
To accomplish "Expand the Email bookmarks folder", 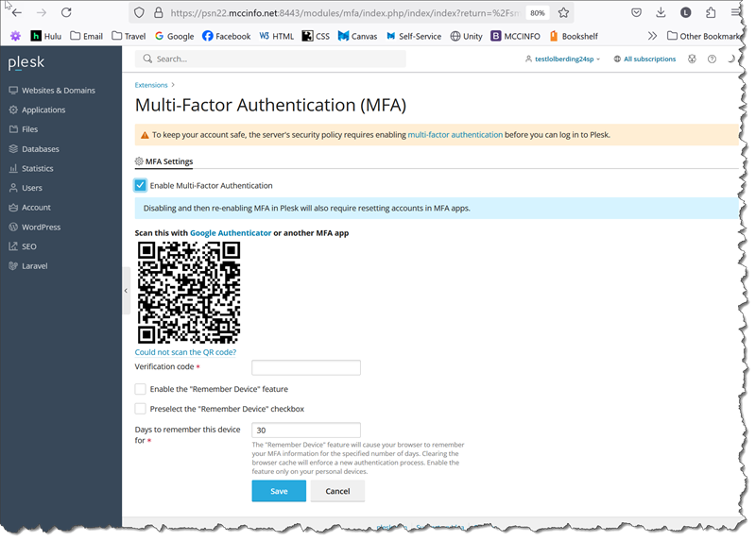I will pos(87,36).
